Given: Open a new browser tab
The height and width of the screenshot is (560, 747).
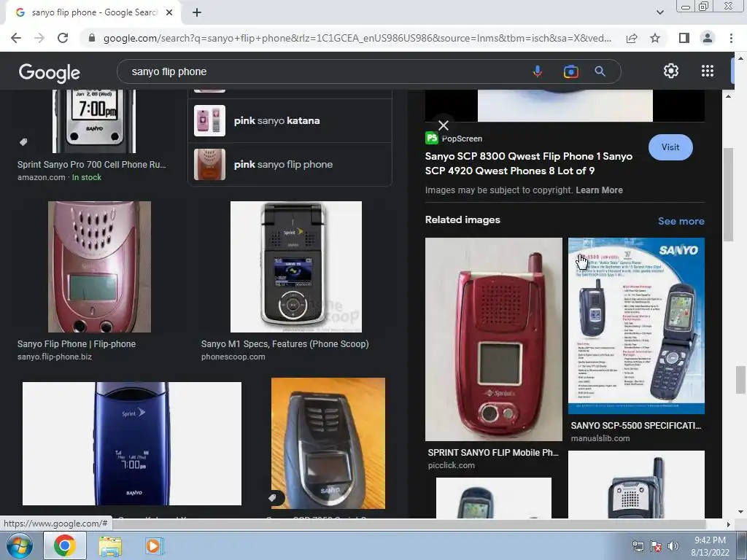Looking at the screenshot, I should click(x=197, y=12).
